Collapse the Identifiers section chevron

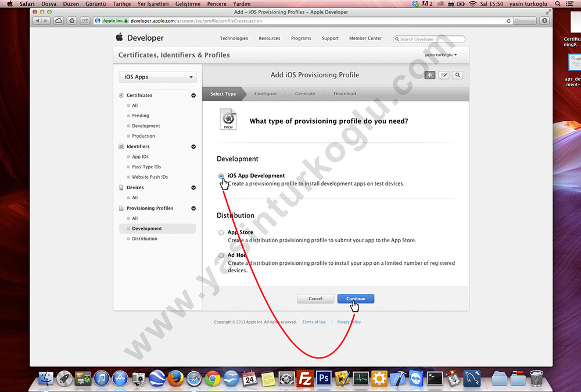pyautogui.click(x=193, y=147)
